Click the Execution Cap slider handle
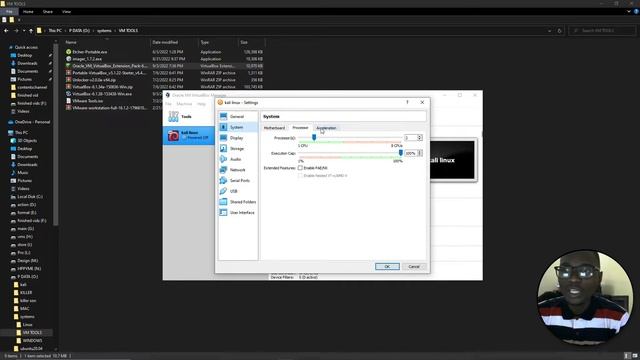This screenshot has height=360, width=640. tap(400, 153)
